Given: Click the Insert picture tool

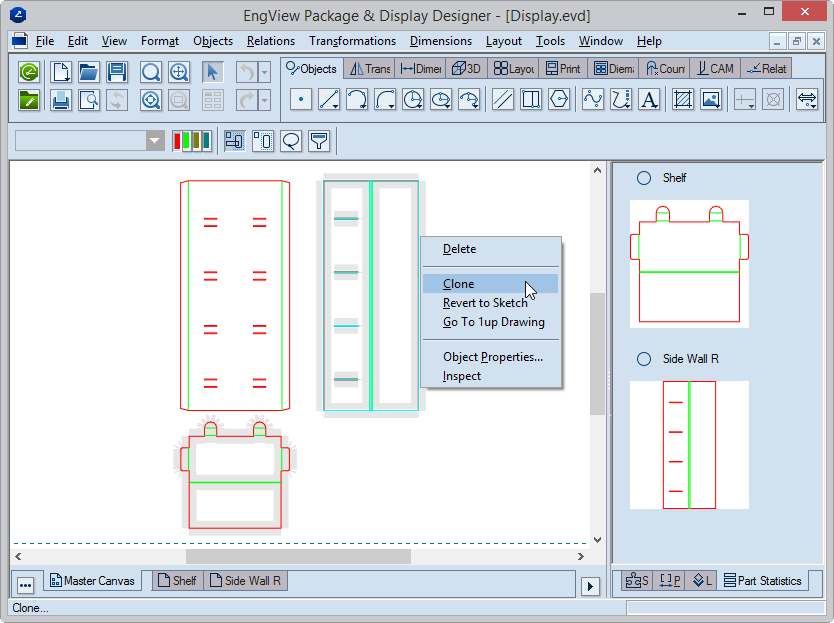Looking at the screenshot, I should pyautogui.click(x=711, y=100).
